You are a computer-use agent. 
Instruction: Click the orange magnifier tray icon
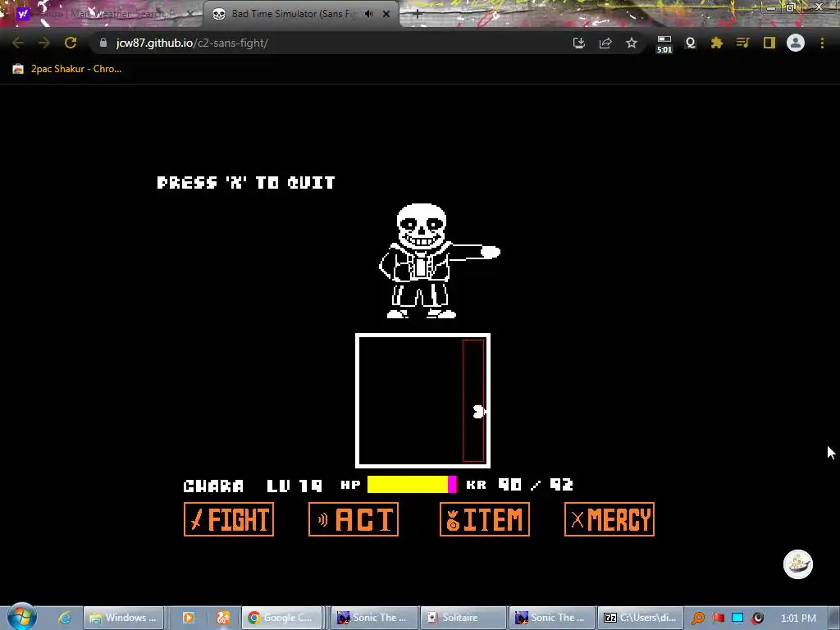(698, 618)
